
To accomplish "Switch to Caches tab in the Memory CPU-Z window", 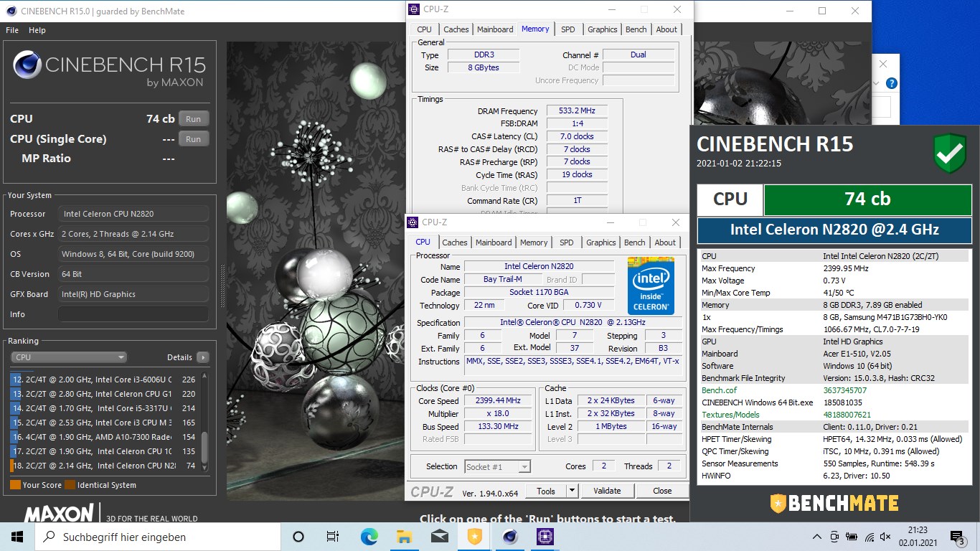I will coord(456,29).
